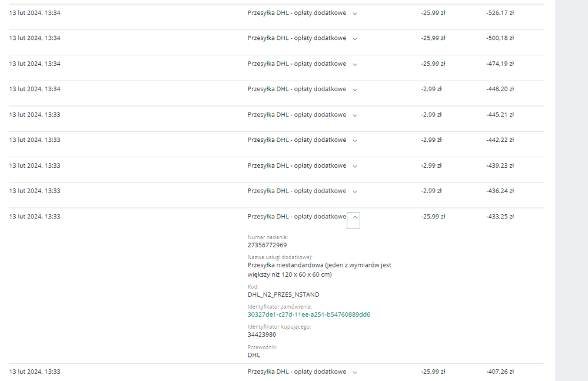Click the -2,99 zł amount in the -448,20 zł balance row

click(x=431, y=90)
